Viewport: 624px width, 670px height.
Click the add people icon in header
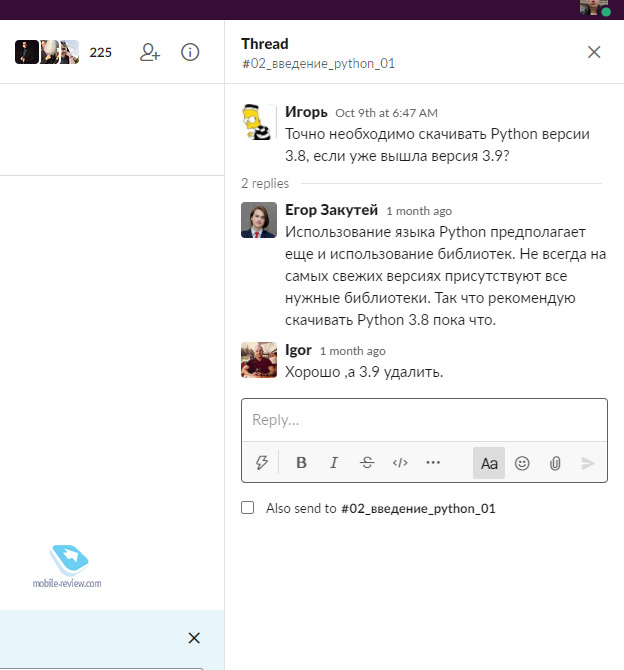(150, 52)
